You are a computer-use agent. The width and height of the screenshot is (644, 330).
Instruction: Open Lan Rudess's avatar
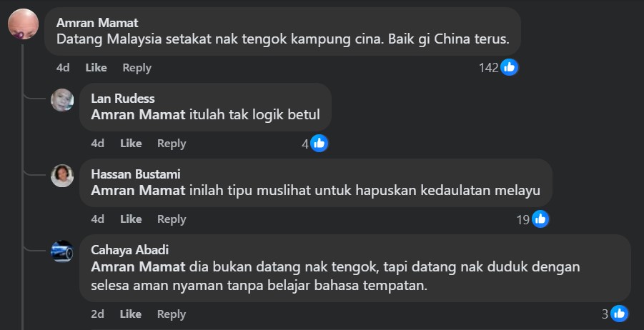click(62, 100)
